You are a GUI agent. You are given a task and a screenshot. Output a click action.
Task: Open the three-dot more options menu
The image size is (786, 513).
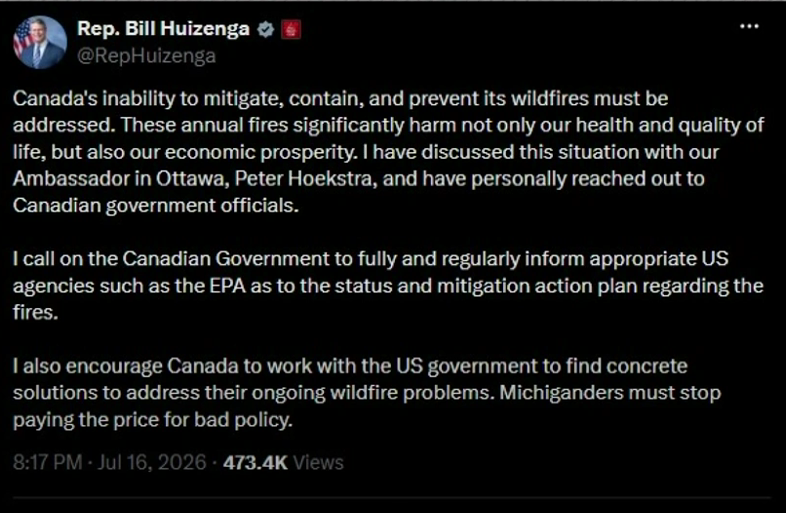[749, 26]
